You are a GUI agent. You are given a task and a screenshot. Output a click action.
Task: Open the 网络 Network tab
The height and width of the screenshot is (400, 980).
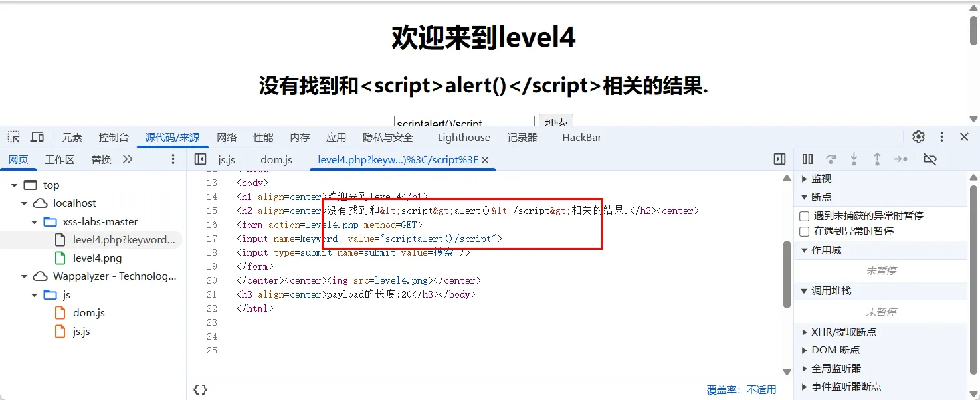point(227,138)
